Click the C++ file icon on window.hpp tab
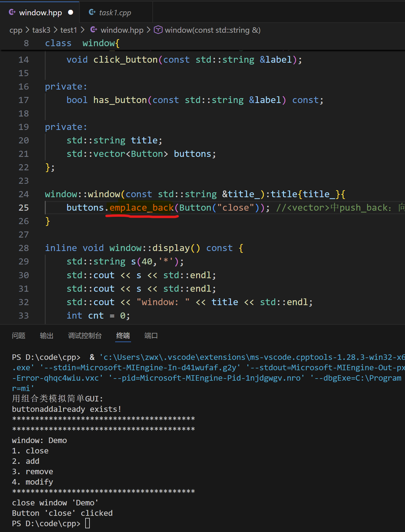Viewport: 405px width, 532px height. 12,12
